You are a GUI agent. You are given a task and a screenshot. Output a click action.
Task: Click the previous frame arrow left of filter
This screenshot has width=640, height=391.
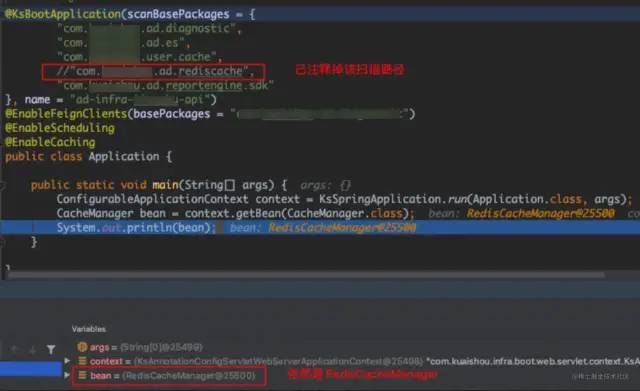tap(14, 349)
